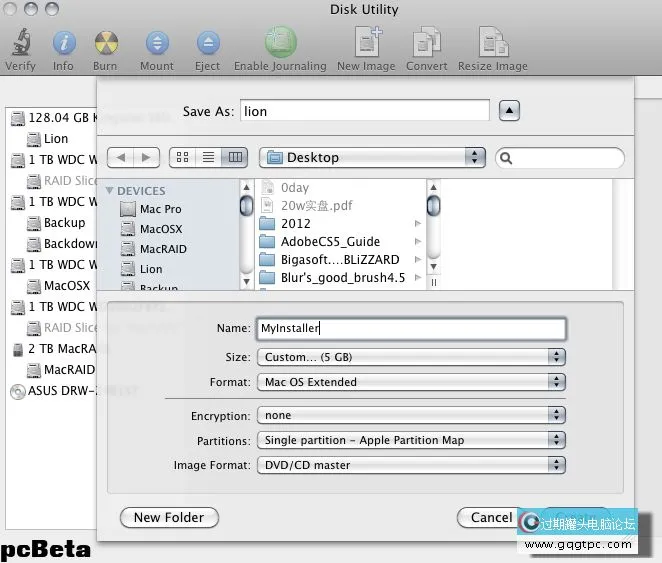Click the Cancel button
Screen dimensions: 662x563
point(491,518)
